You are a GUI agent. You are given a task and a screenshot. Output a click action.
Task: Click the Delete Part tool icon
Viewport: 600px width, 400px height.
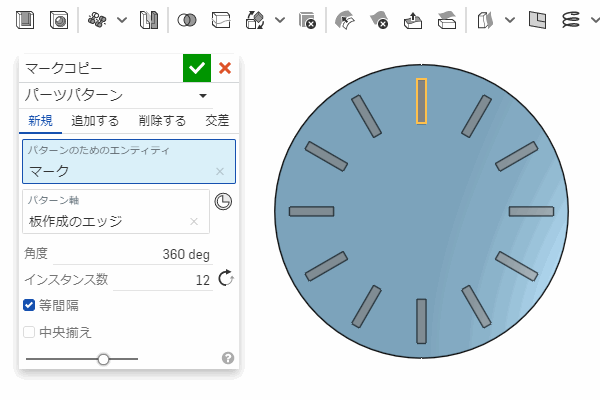pyautogui.click(x=306, y=19)
